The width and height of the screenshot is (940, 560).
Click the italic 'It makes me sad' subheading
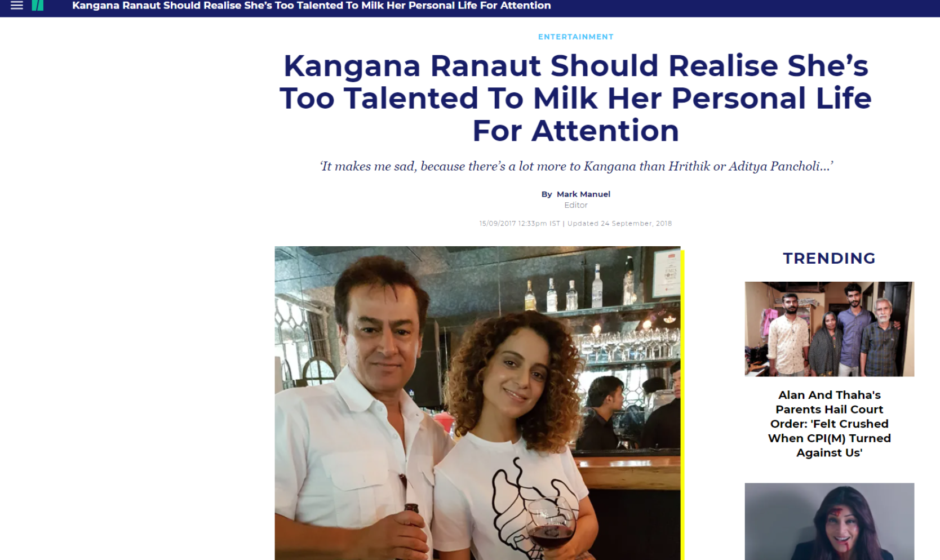(575, 166)
